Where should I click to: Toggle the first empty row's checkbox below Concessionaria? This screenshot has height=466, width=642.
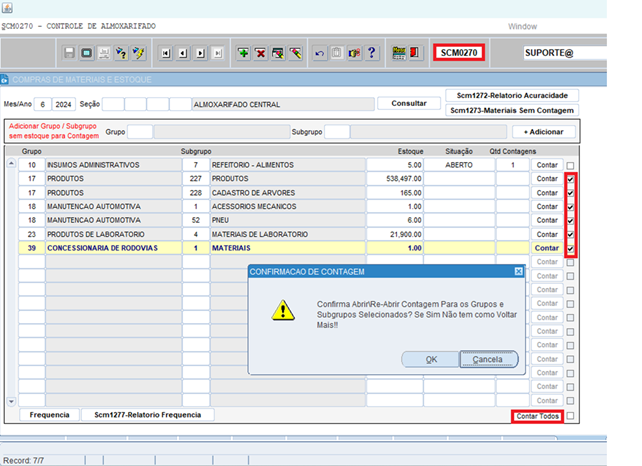pos(570,262)
